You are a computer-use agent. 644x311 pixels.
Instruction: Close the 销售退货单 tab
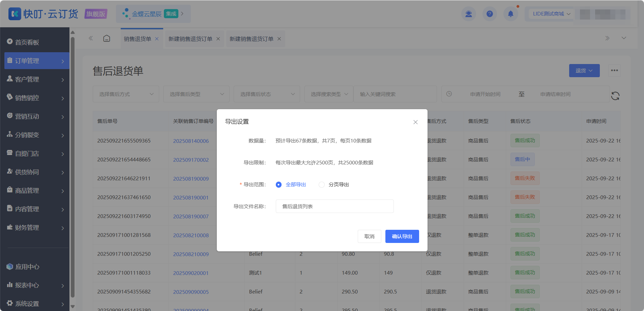coord(157,39)
